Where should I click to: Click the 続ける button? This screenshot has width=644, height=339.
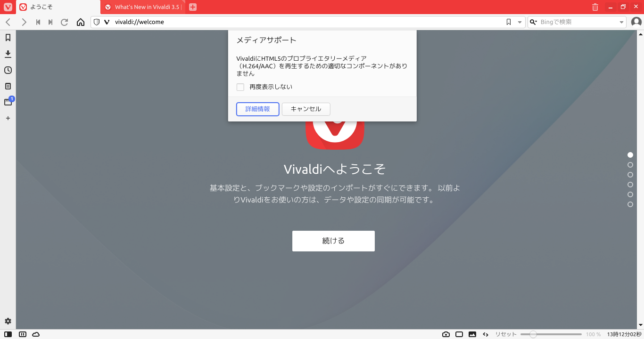pos(333,241)
